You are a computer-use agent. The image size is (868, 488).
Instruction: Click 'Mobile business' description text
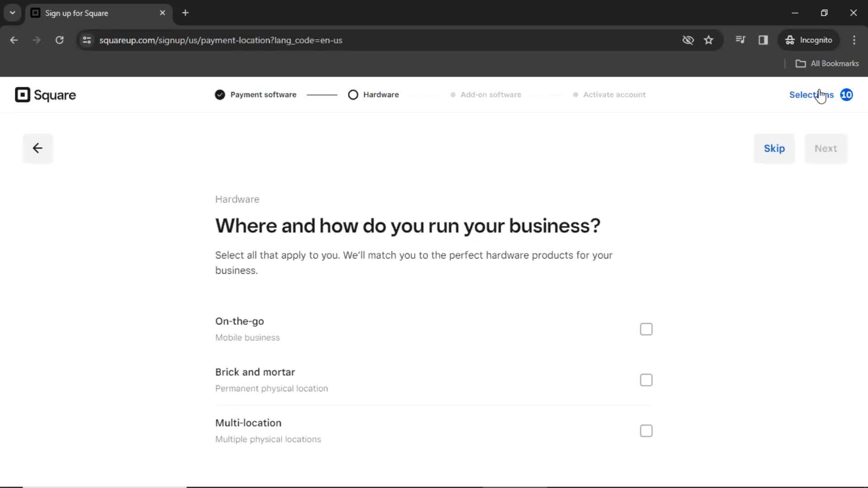click(247, 338)
